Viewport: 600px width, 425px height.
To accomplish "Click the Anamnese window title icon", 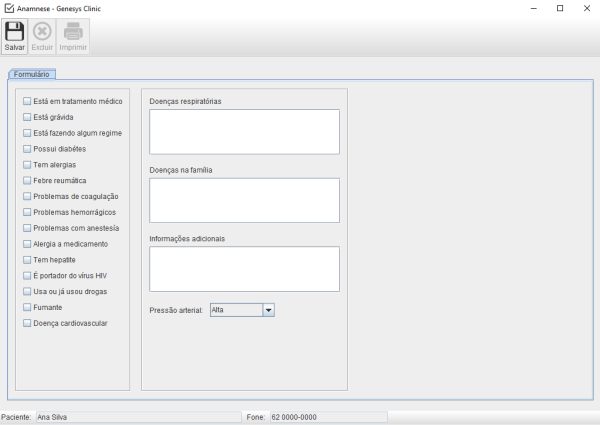I will [x=9, y=8].
